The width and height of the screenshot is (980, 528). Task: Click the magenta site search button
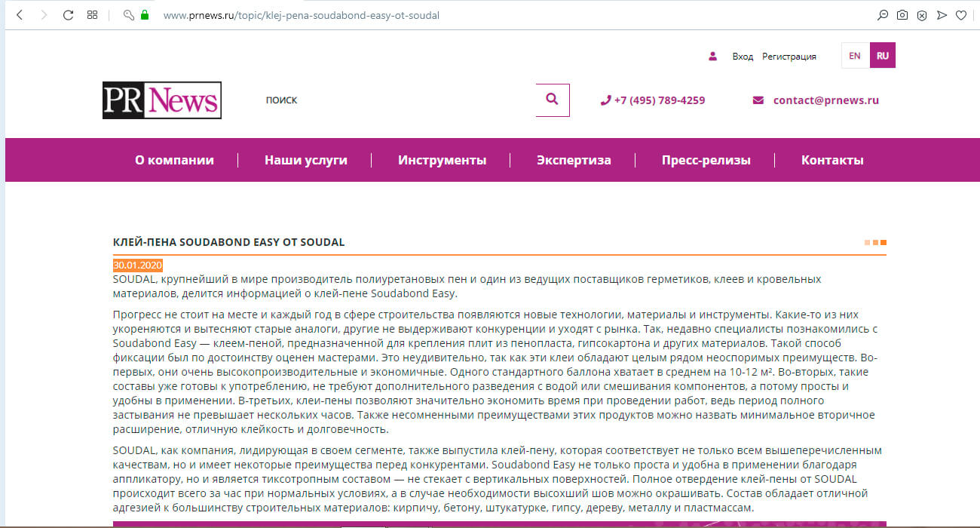553,100
